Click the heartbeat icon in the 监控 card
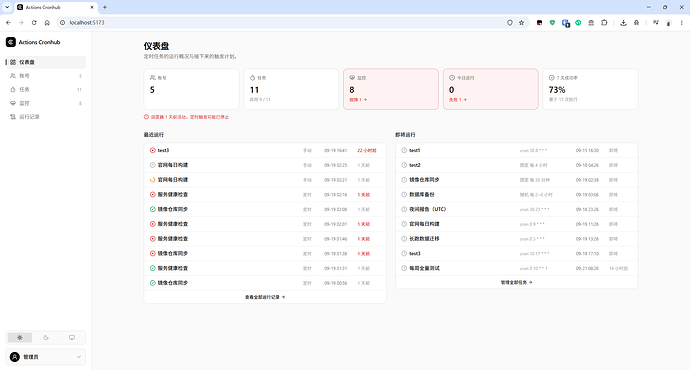 (x=352, y=77)
